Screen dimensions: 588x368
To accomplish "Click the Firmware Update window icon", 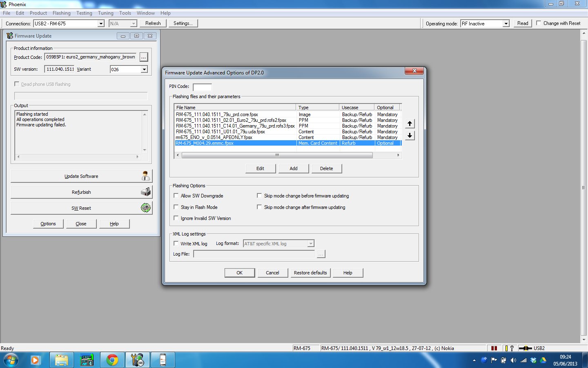I will [x=10, y=36].
